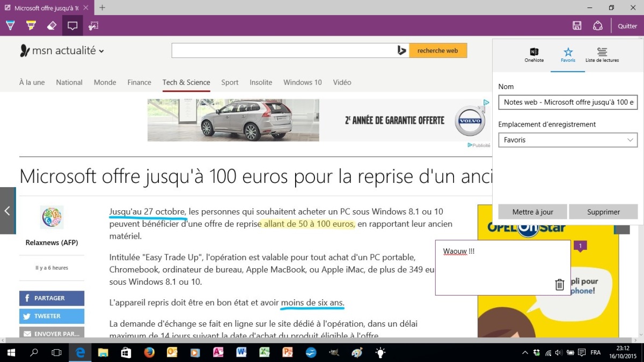Open the Vidéo section
Screen dimensions: 644x362
pos(342,82)
